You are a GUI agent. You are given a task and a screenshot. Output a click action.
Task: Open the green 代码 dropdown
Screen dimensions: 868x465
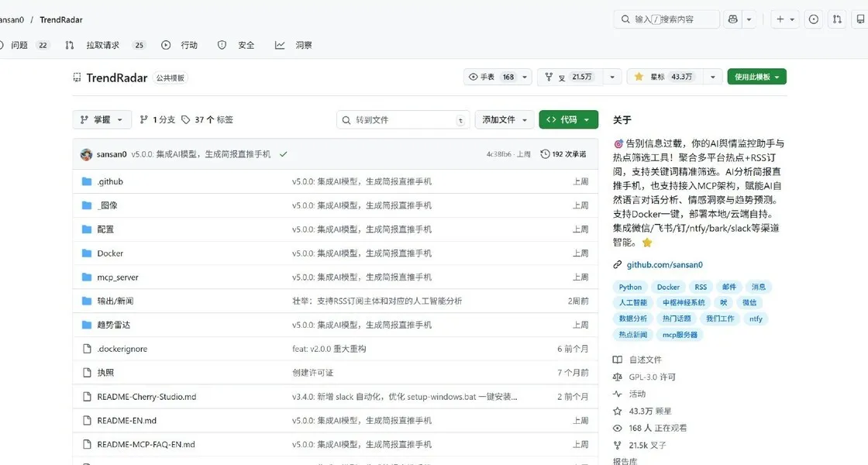click(x=568, y=119)
